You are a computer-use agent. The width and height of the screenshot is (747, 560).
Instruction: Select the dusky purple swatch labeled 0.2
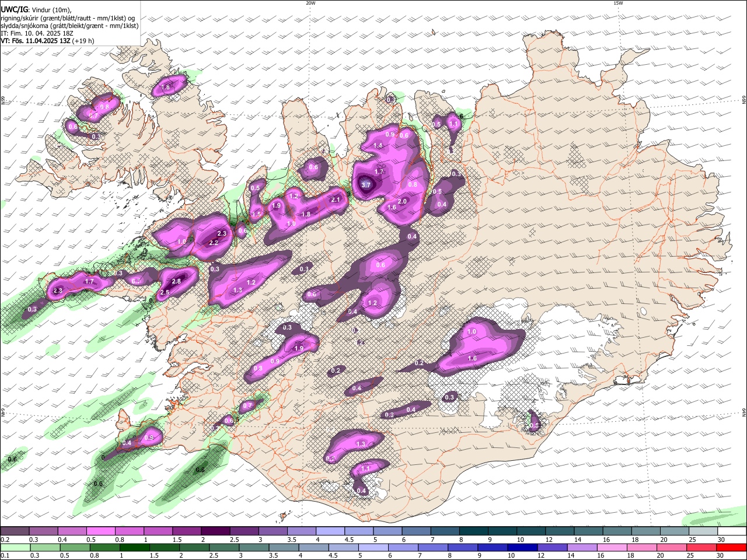pyautogui.click(x=15, y=531)
